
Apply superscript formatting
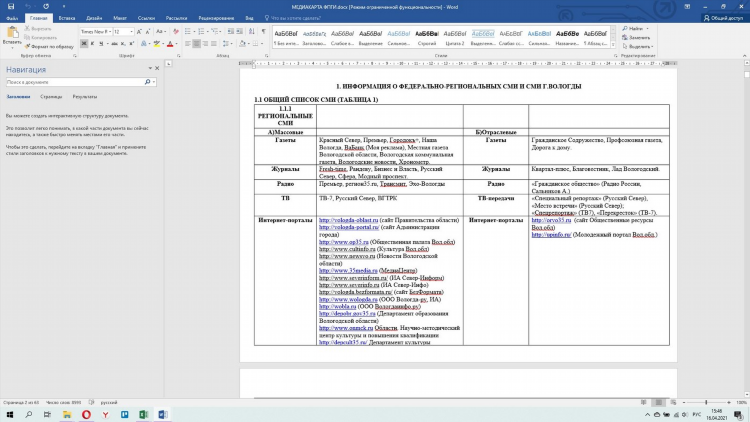[132, 44]
